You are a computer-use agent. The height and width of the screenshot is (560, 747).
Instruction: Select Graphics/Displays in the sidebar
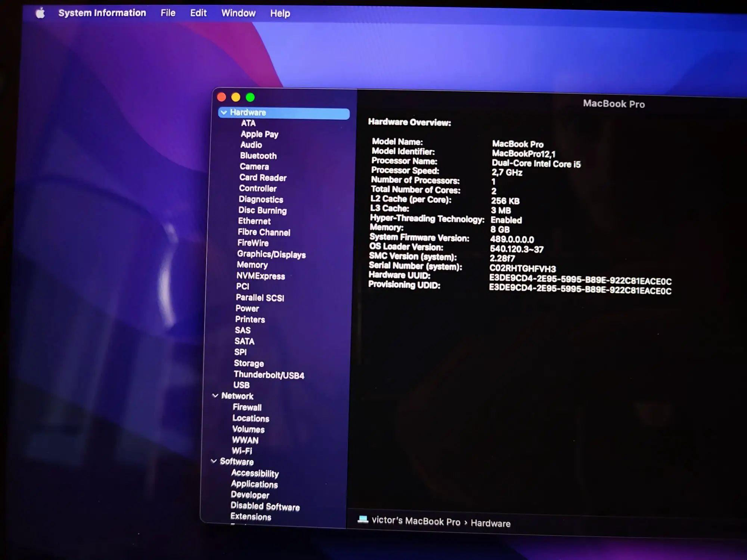(272, 254)
